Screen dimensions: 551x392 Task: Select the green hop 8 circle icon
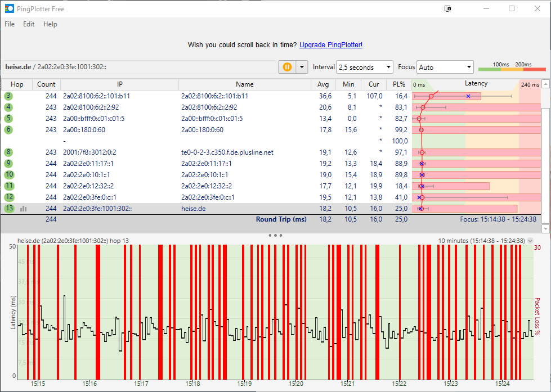[8, 152]
